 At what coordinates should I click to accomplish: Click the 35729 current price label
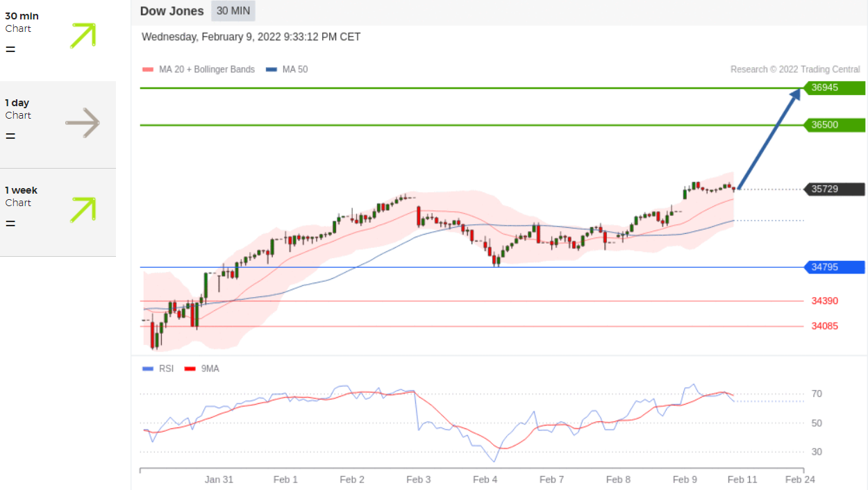834,189
